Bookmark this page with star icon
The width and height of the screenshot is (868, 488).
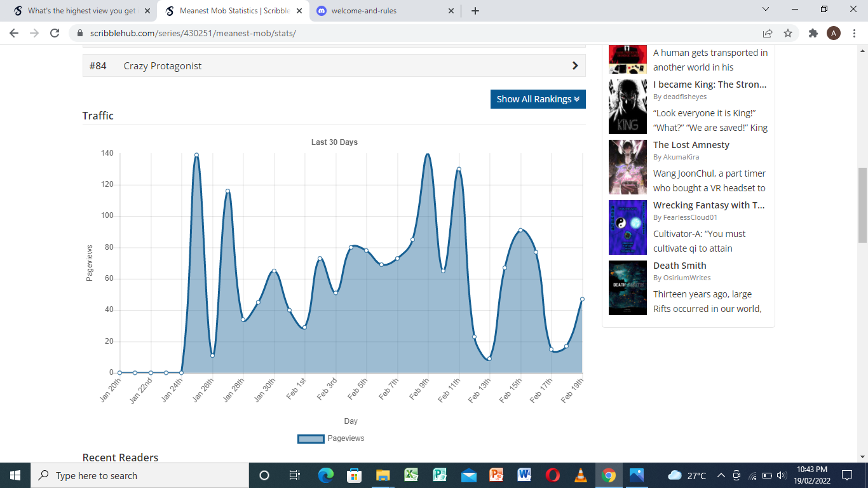point(788,33)
